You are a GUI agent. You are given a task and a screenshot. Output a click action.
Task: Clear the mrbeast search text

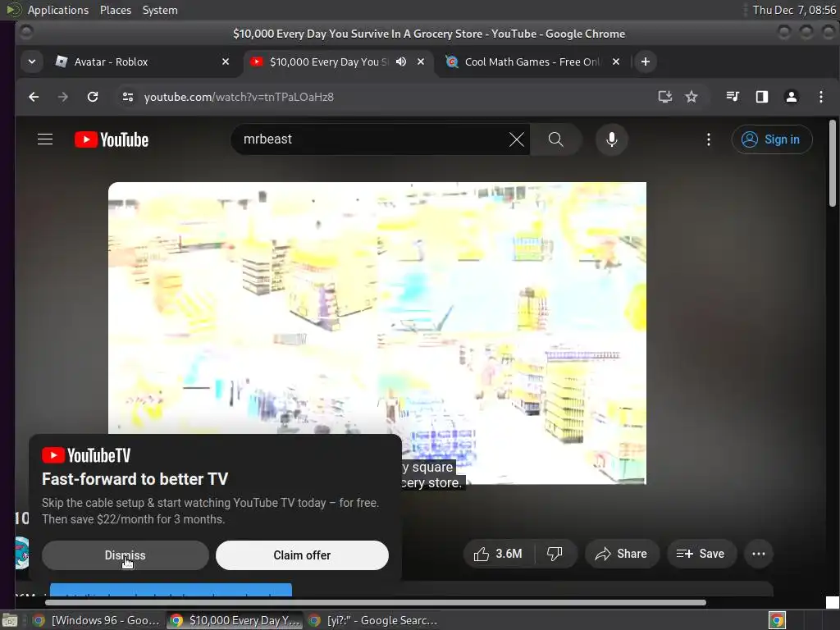pyautogui.click(x=517, y=139)
